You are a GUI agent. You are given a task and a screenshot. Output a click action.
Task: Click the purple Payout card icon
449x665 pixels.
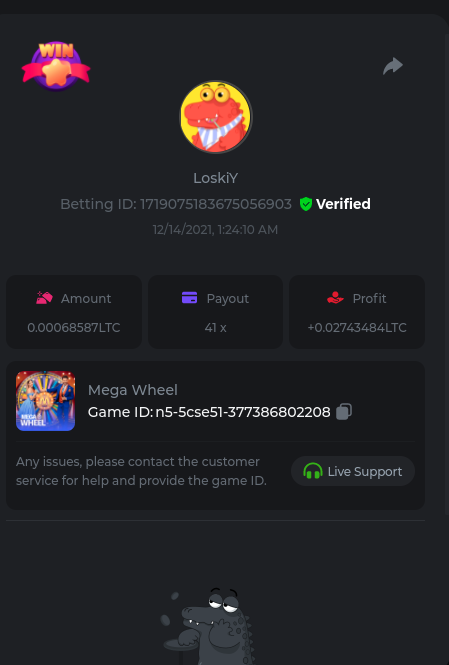[x=190, y=298]
